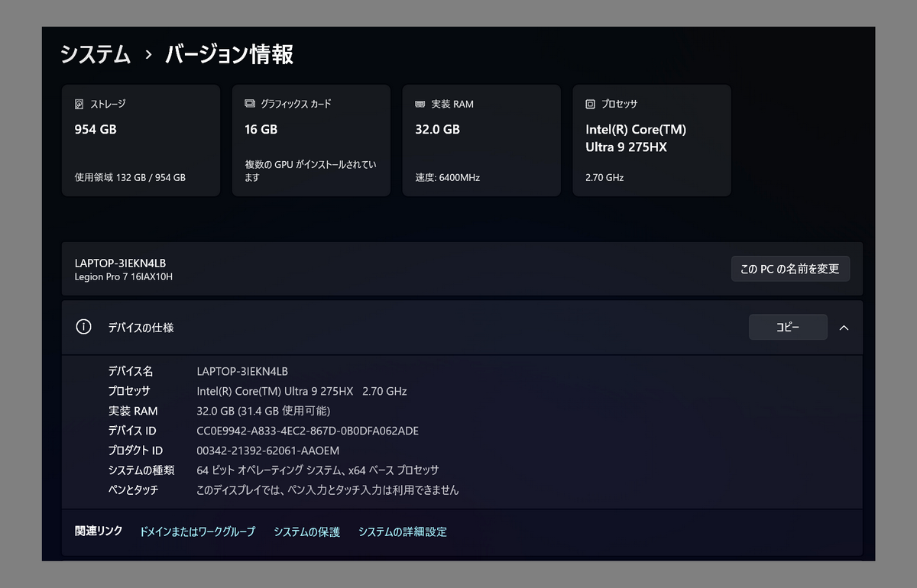The width and height of the screenshot is (917, 588).
Task: Open システムの保護 link
Action: 306,531
